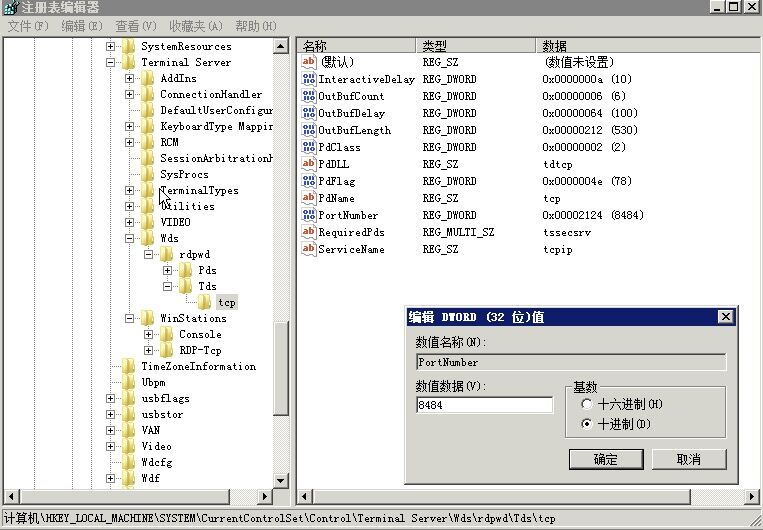Click the RDP-Tcp folder icon
Image resolution: width=763 pixels, height=530 pixels.
point(166,350)
